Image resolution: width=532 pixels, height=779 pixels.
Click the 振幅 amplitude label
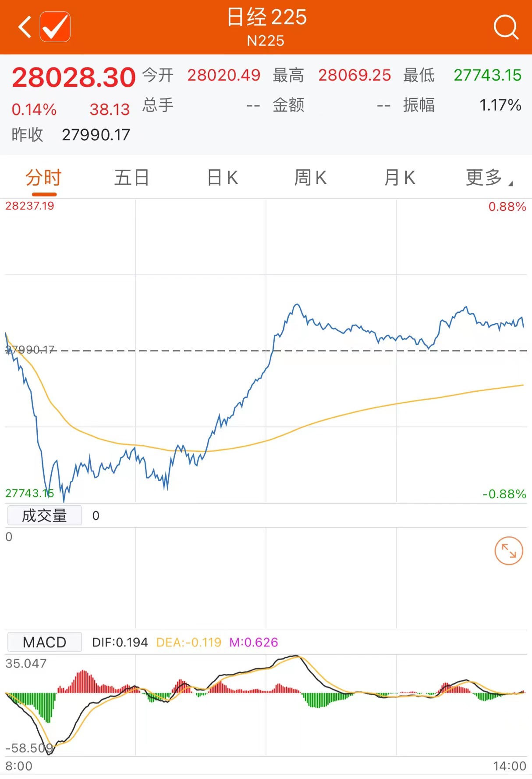click(x=419, y=105)
